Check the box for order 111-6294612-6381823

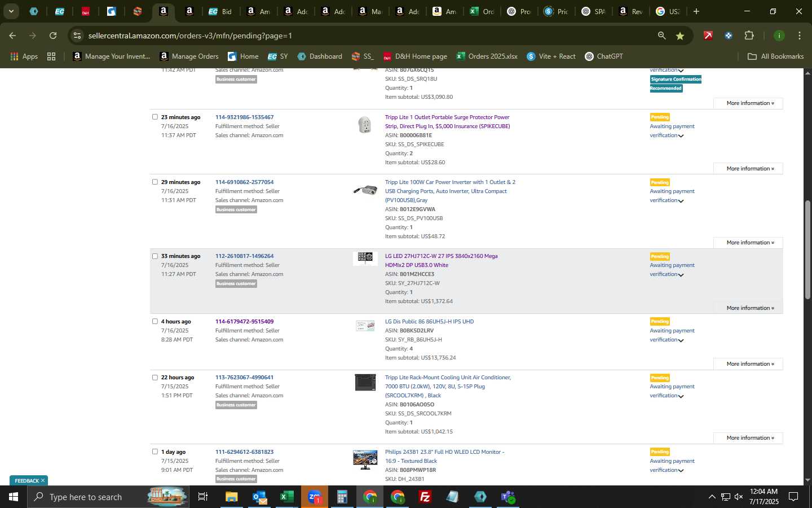click(155, 452)
